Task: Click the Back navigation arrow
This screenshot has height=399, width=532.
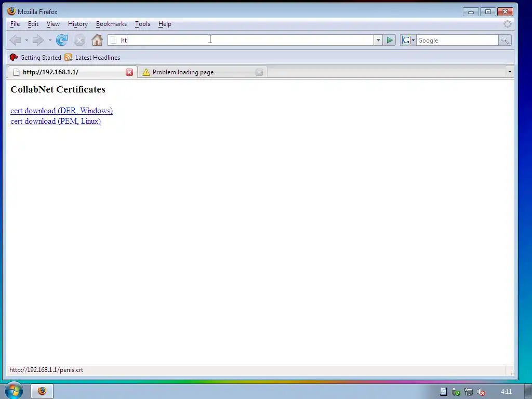Action: (15, 41)
